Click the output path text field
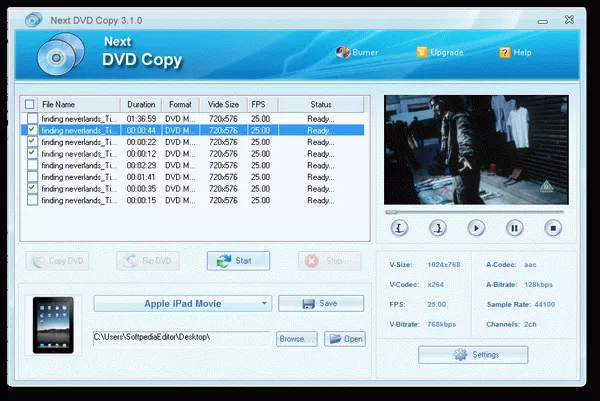The height and width of the screenshot is (401, 600). point(181,337)
